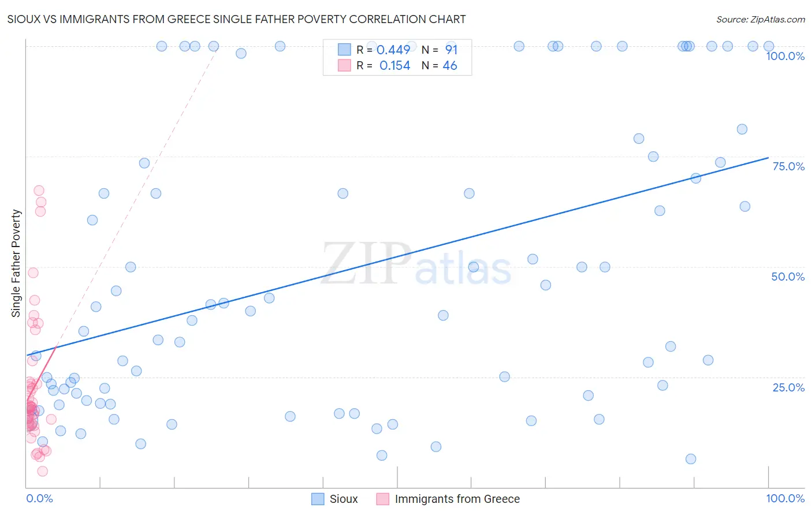Click the Immigrants from Greece pink legend swatch
Screen dimensions: 812x515
tap(382, 499)
